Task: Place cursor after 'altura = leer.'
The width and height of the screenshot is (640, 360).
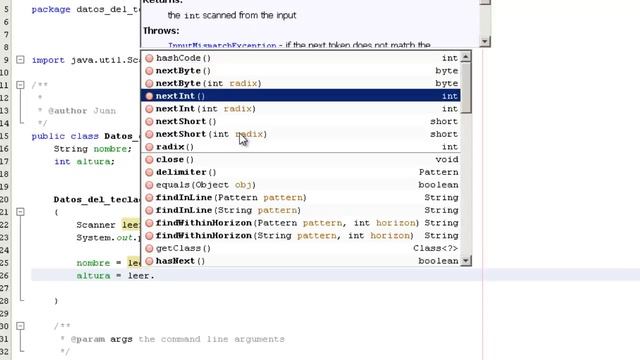Action: click(x=156, y=276)
